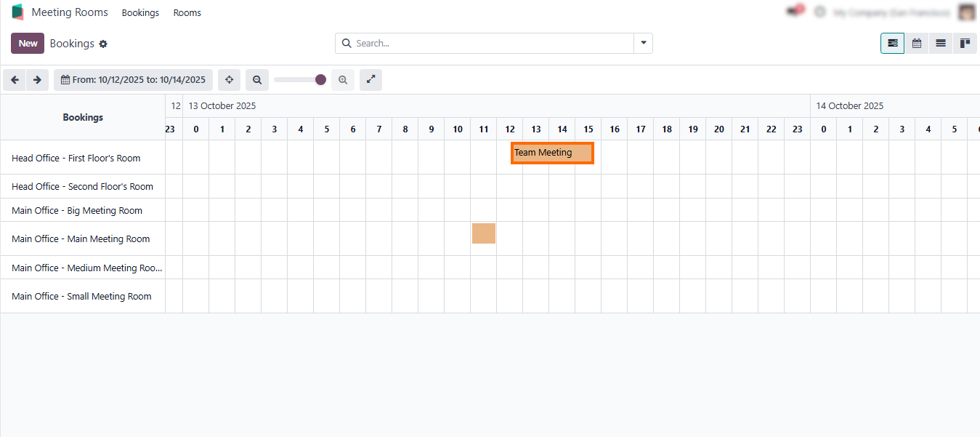Open the Bookings menu
Screen dimensions: 980x437
(140, 13)
